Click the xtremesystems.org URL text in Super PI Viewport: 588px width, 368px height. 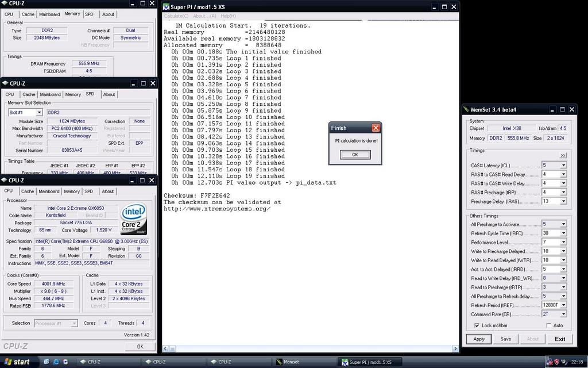[x=216, y=209]
